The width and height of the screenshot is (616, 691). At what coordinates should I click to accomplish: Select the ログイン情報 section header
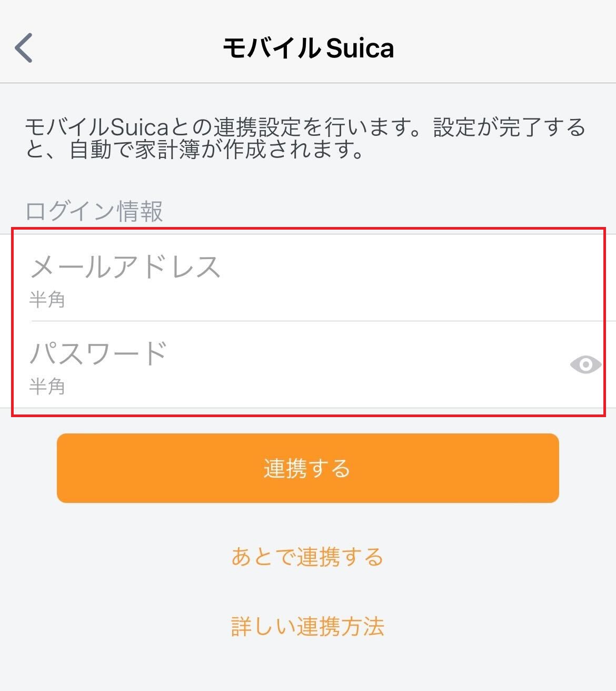[x=94, y=211]
